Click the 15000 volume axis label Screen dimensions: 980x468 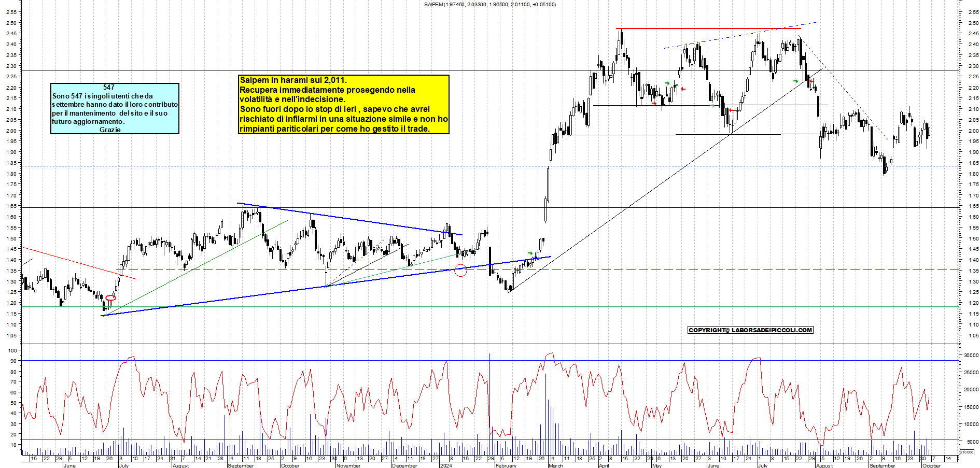click(971, 407)
